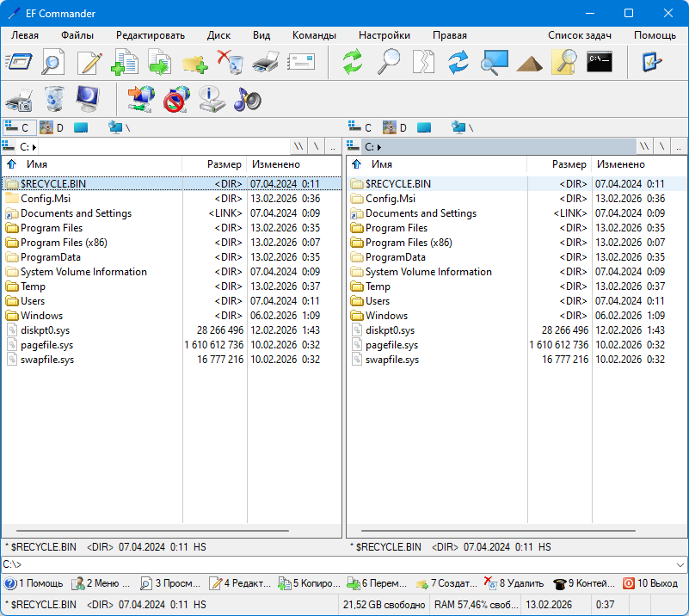Click the new folder toolbar icon

click(194, 62)
